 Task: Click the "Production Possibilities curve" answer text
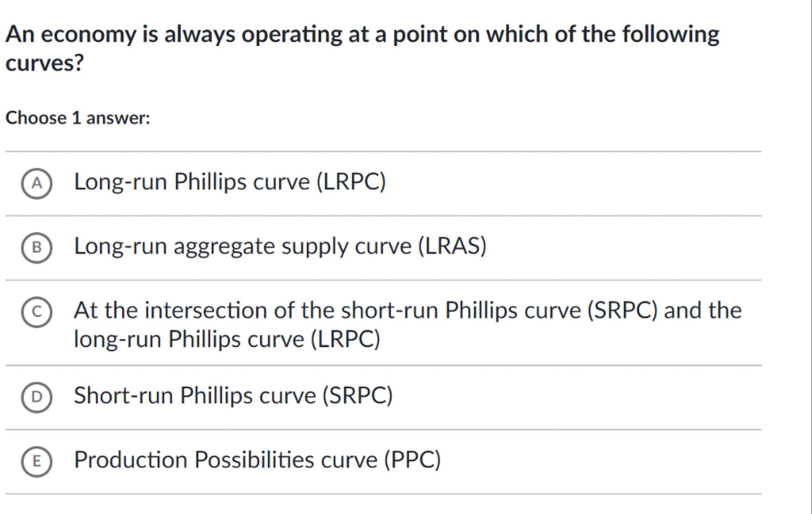click(226, 460)
